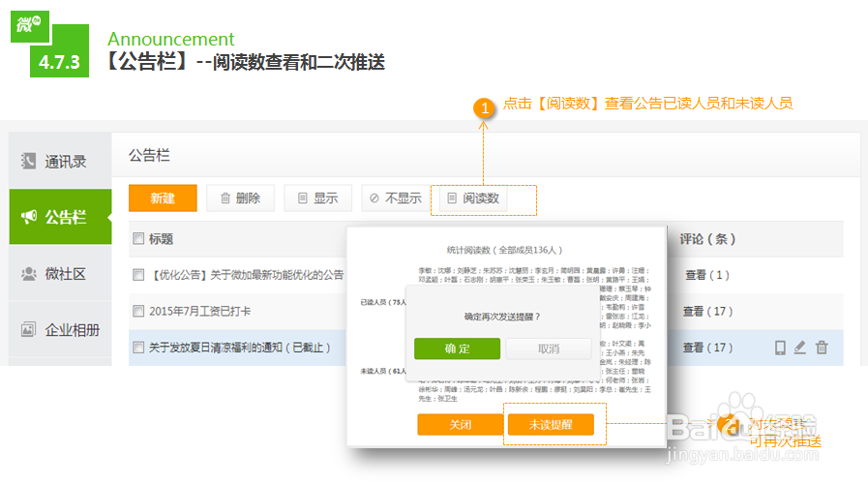Click 统计阅读数 dialog heading
868x485 pixels.
click(504, 251)
